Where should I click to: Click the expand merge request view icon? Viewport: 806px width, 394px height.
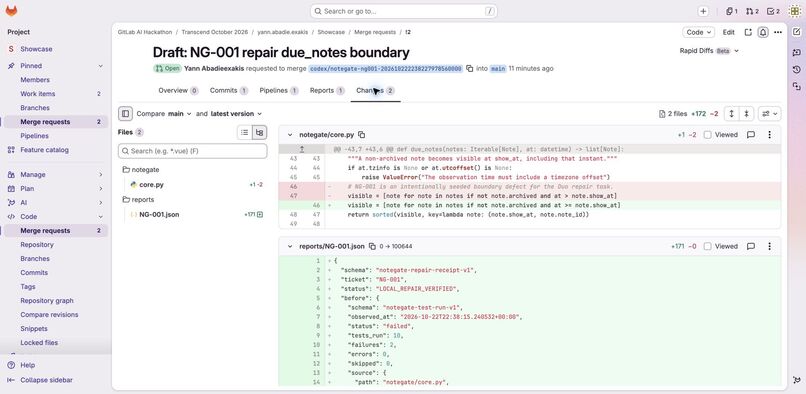[x=748, y=32]
